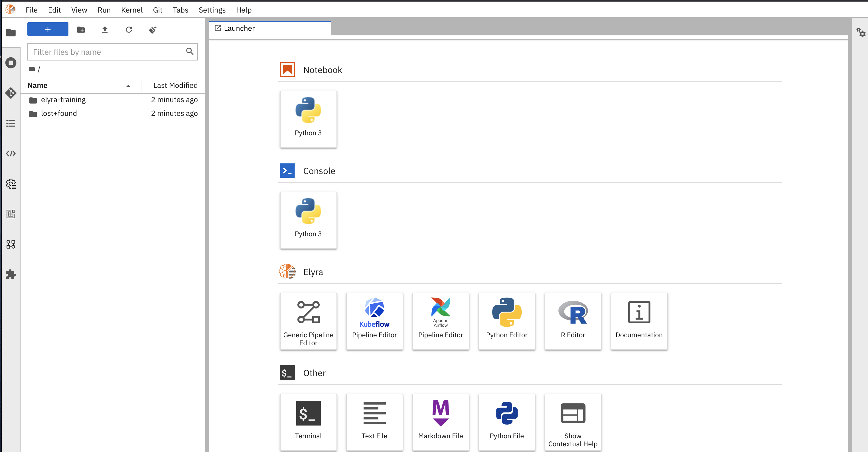Click the Git clone toolbar icon

coord(152,30)
